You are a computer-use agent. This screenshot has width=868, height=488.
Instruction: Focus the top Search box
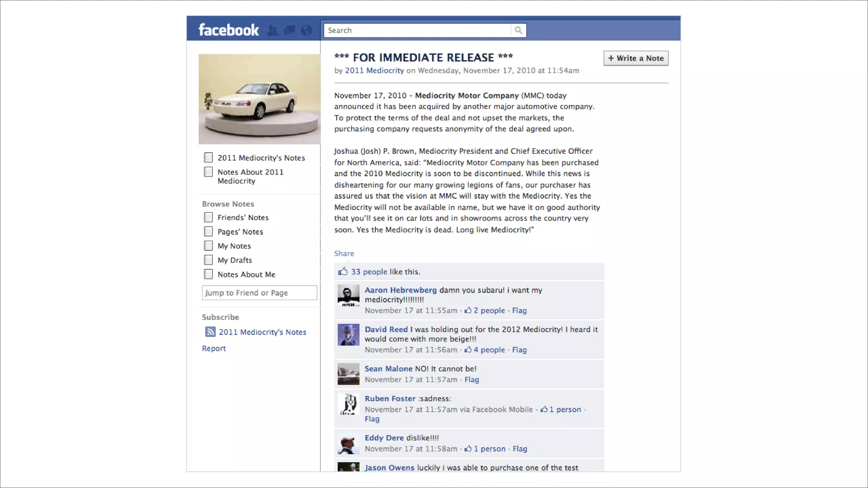[x=417, y=30]
